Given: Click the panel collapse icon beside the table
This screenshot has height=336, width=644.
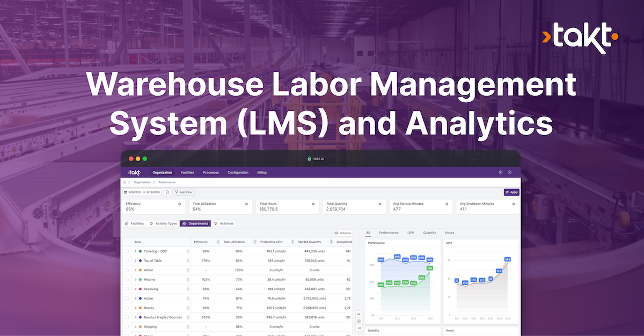Looking at the screenshot, I should [358, 313].
